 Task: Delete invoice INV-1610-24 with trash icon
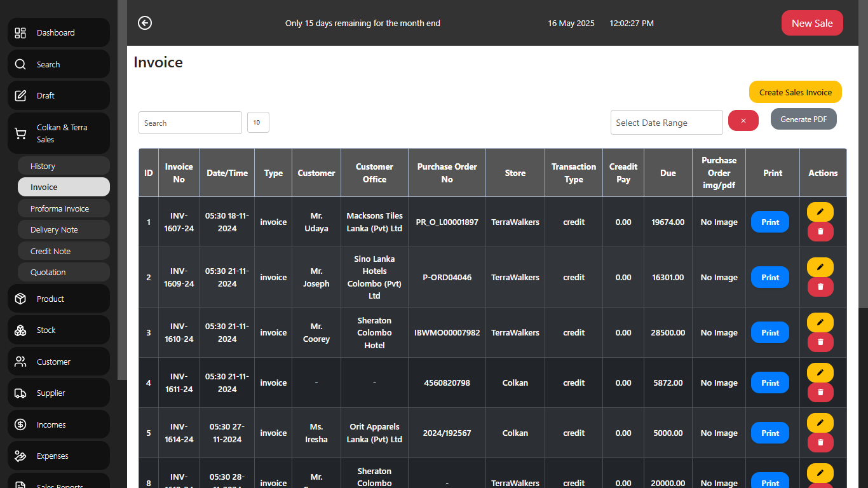(820, 342)
